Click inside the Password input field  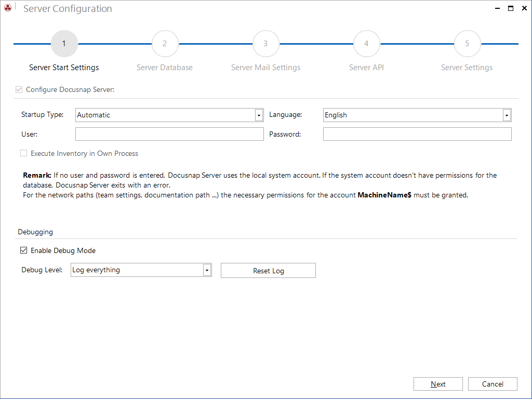pyautogui.click(x=417, y=134)
